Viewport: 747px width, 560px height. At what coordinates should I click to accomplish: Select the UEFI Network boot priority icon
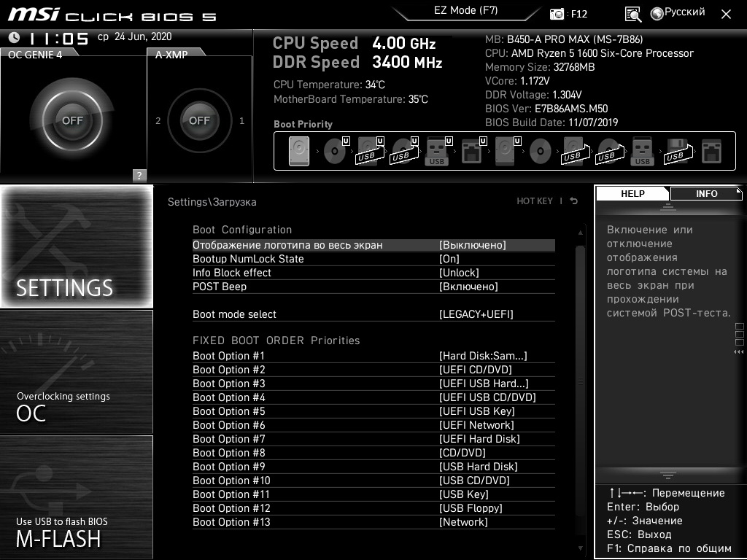pyautogui.click(x=473, y=151)
